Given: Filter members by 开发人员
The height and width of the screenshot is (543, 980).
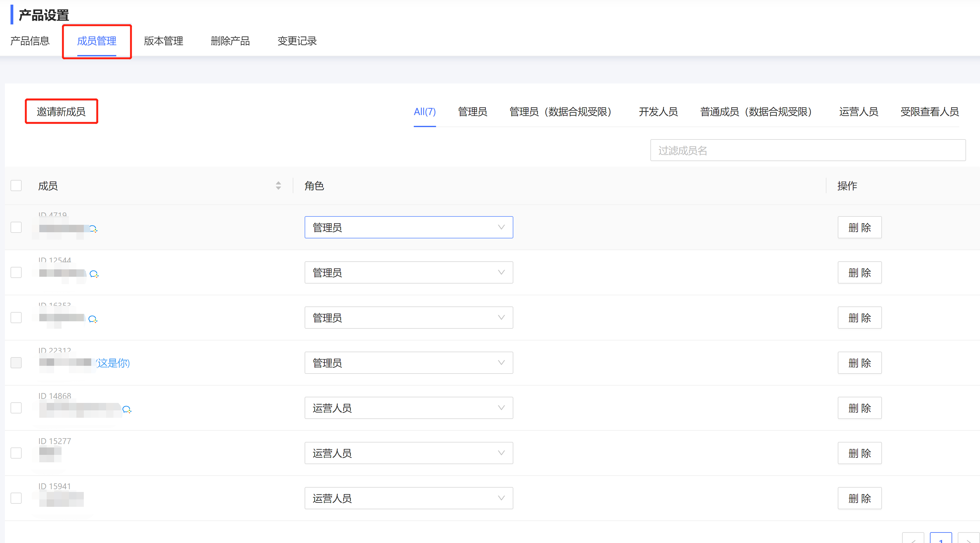Looking at the screenshot, I should point(658,112).
